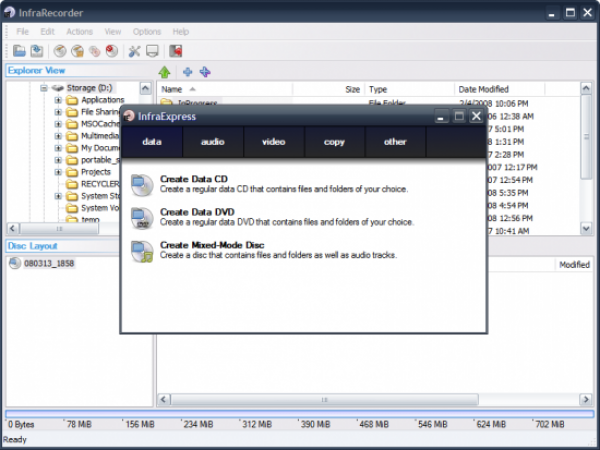The width and height of the screenshot is (600, 450).
Task: Select the Projects folder in tree
Action: 88,172
